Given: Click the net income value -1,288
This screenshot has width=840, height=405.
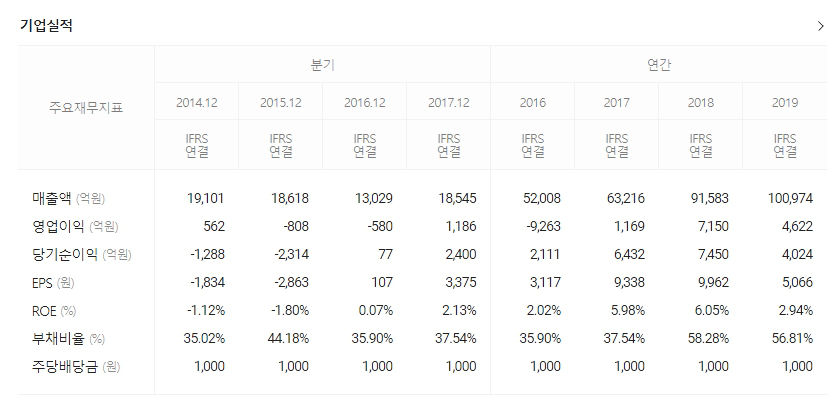Looking at the screenshot, I should (x=207, y=254).
